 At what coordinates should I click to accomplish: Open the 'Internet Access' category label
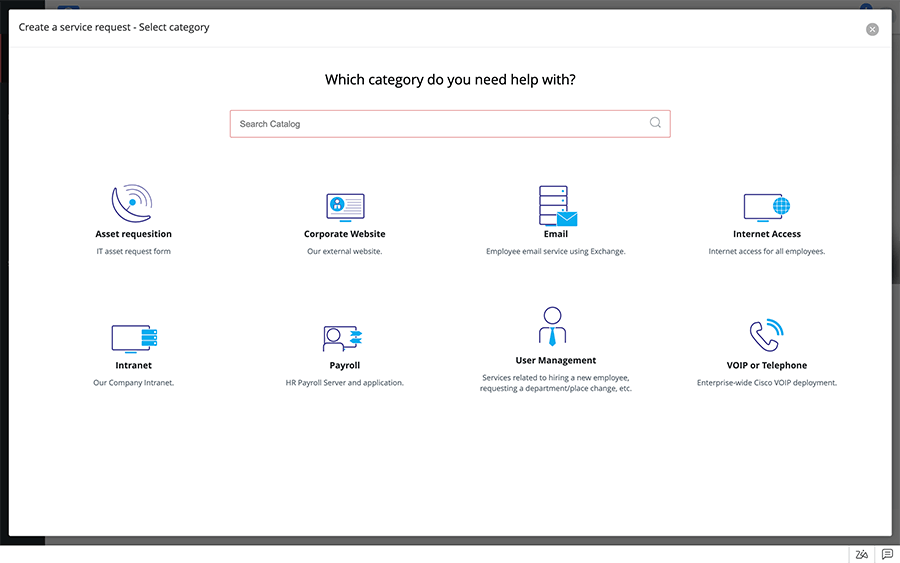click(x=767, y=234)
